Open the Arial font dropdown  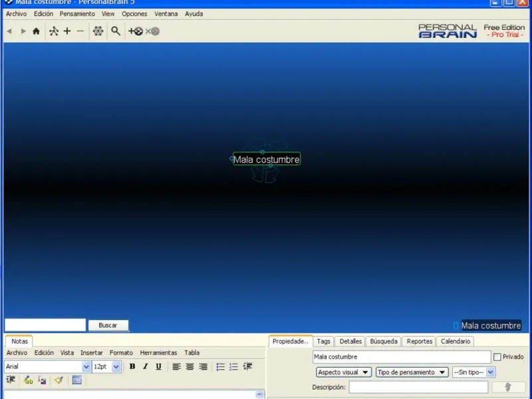point(86,366)
